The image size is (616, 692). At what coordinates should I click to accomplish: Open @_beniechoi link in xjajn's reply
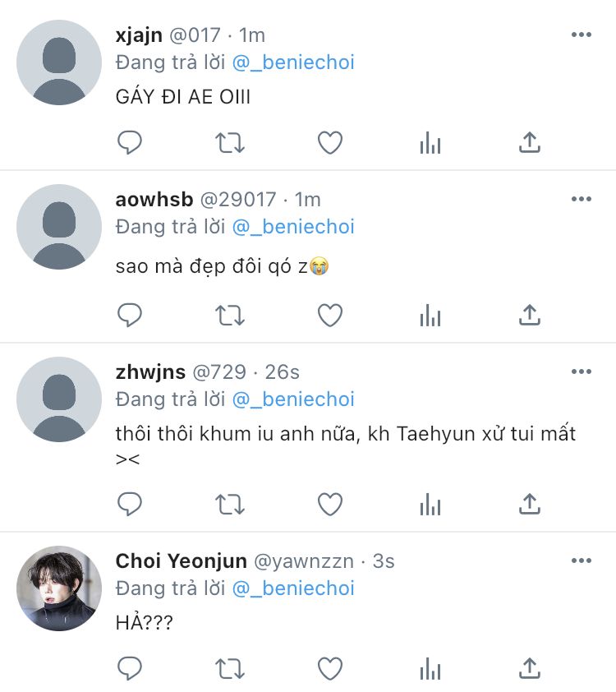pyautogui.click(x=293, y=62)
